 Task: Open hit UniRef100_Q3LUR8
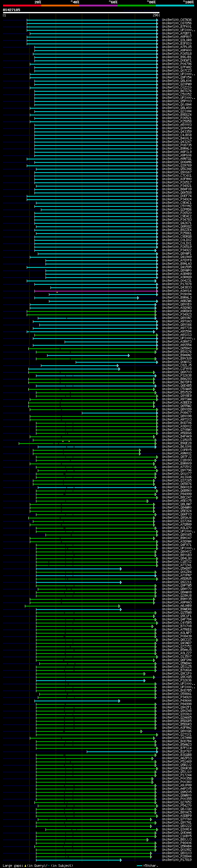click(177, 40)
